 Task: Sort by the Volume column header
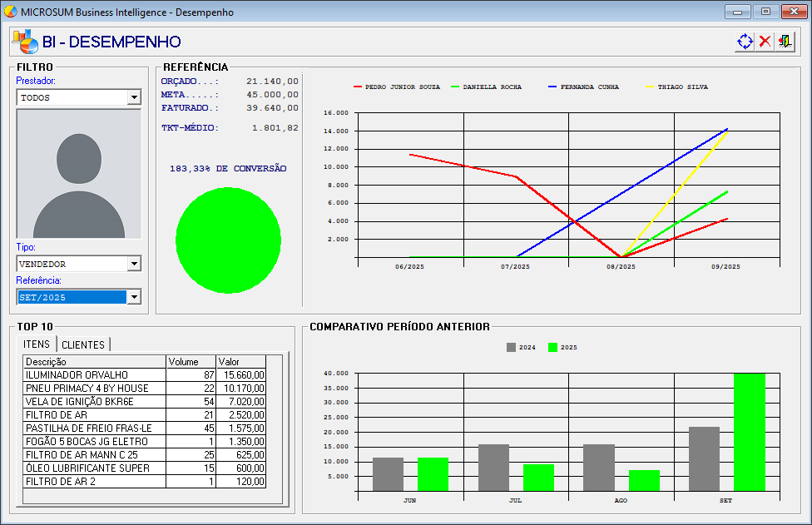[191, 362]
